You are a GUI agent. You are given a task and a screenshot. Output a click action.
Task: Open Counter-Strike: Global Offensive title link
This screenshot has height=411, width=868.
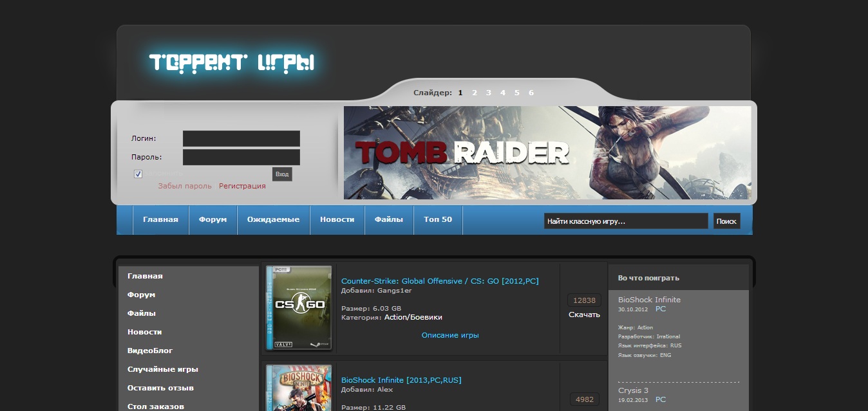(x=440, y=281)
